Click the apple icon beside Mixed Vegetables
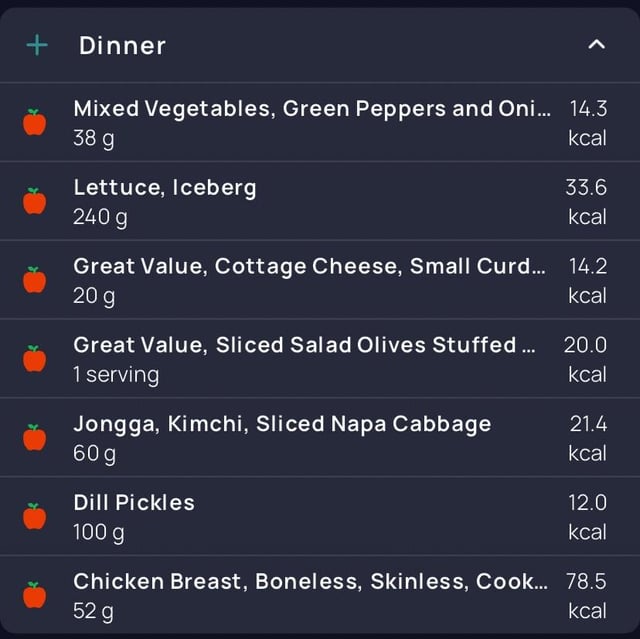Image resolution: width=640 pixels, height=639 pixels. [34, 122]
